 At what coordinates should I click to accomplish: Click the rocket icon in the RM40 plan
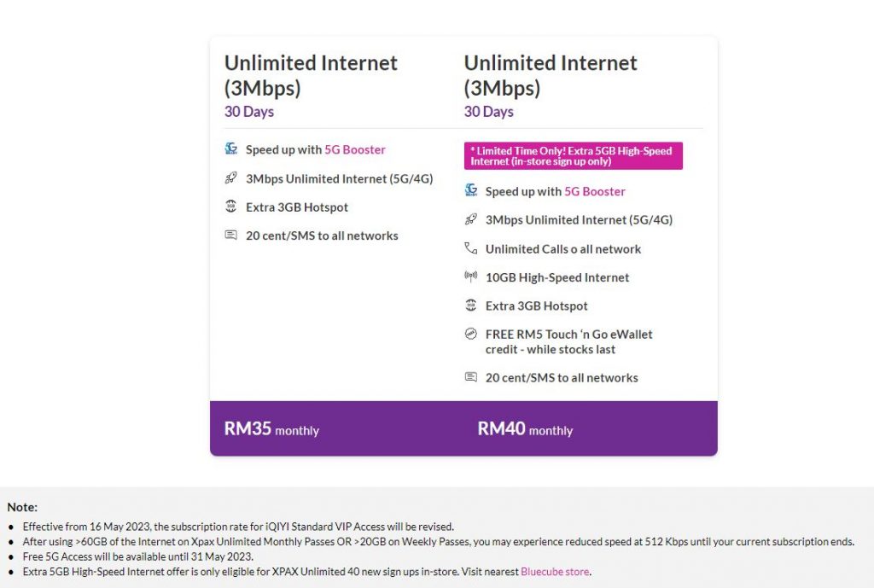pyautogui.click(x=470, y=219)
